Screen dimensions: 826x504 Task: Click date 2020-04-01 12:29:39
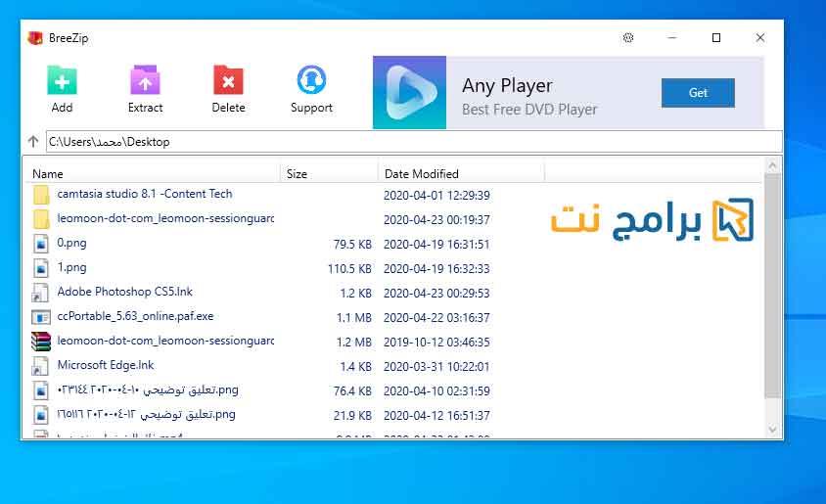coord(436,196)
